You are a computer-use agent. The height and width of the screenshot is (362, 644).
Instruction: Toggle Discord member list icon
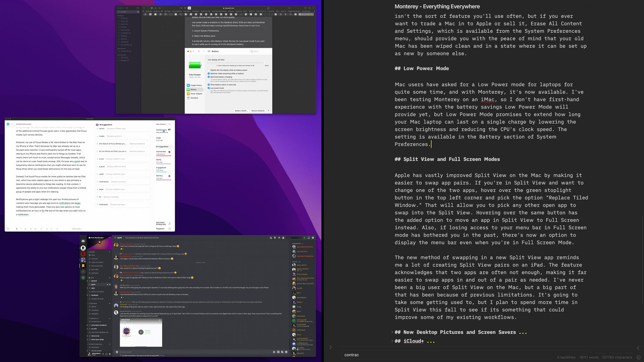(x=283, y=238)
